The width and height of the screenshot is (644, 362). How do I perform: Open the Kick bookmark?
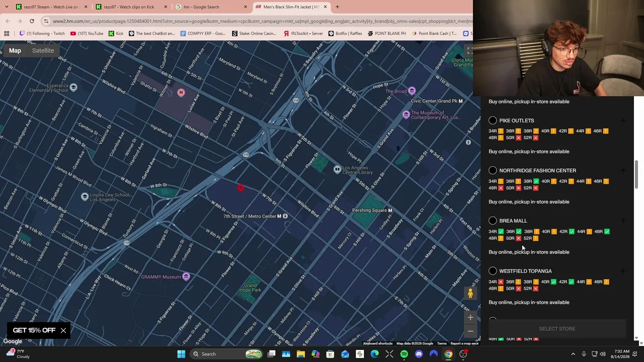pos(116,34)
